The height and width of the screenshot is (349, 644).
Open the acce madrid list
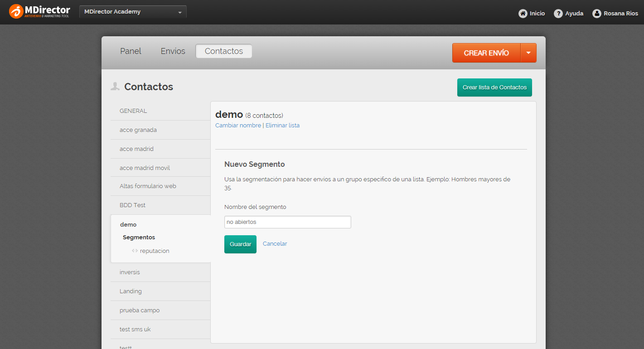point(160,149)
